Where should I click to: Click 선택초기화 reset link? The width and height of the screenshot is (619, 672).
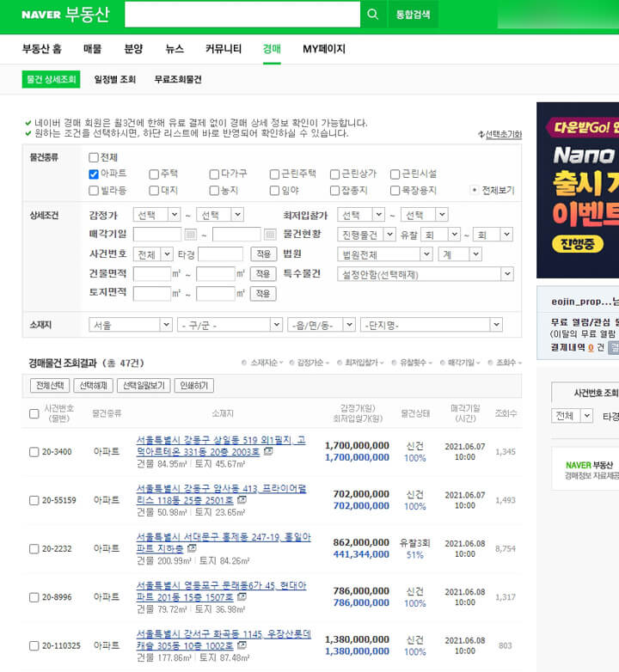(x=500, y=134)
